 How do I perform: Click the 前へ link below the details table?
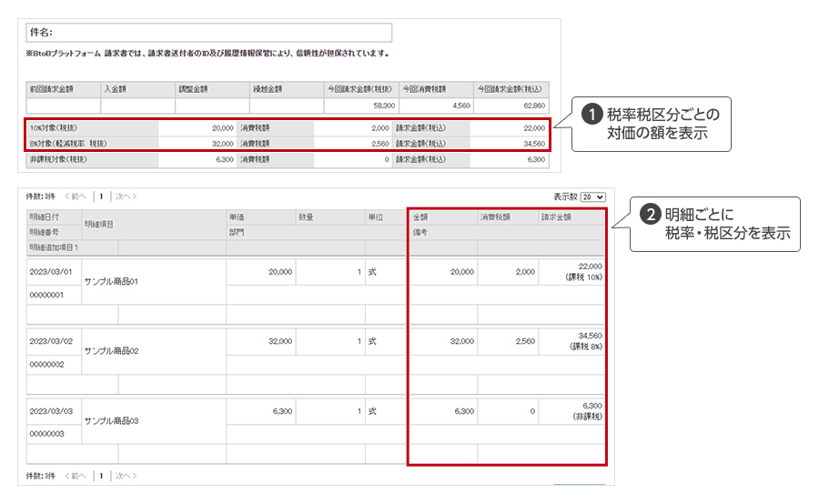pos(76,476)
